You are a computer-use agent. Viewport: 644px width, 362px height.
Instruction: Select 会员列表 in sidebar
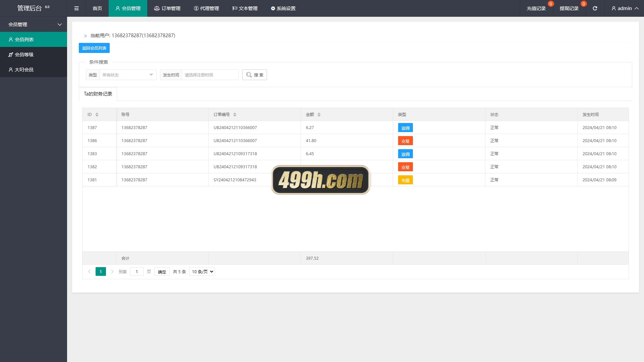tap(34, 40)
